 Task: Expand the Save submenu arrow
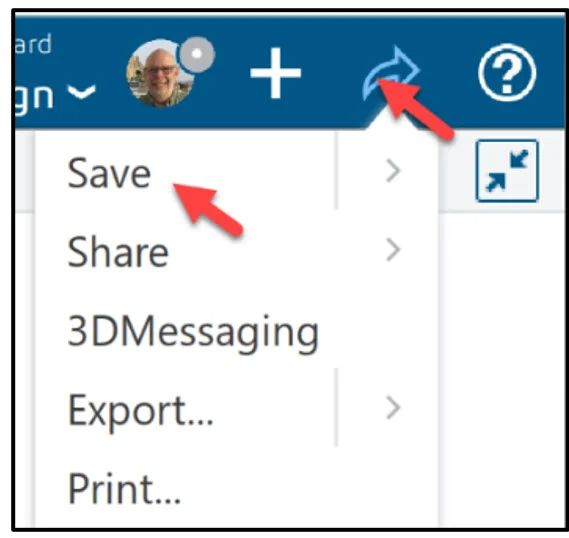coord(393,171)
